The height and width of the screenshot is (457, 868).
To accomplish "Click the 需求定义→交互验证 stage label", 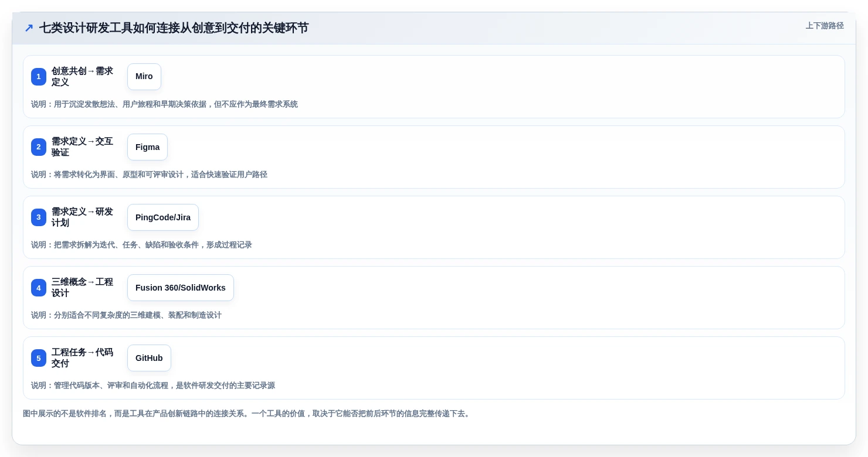I will 83,147.
